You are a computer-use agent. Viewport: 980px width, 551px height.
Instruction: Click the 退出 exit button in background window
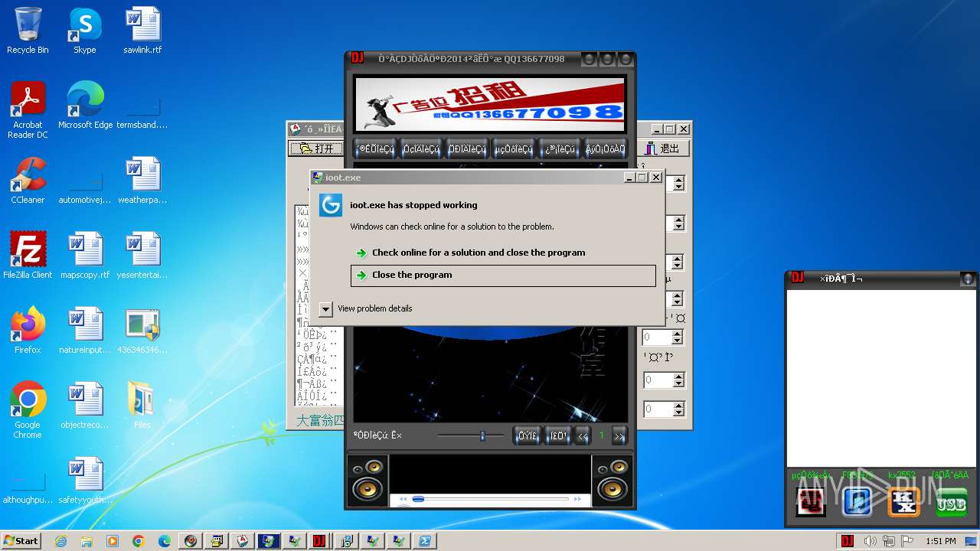point(661,148)
